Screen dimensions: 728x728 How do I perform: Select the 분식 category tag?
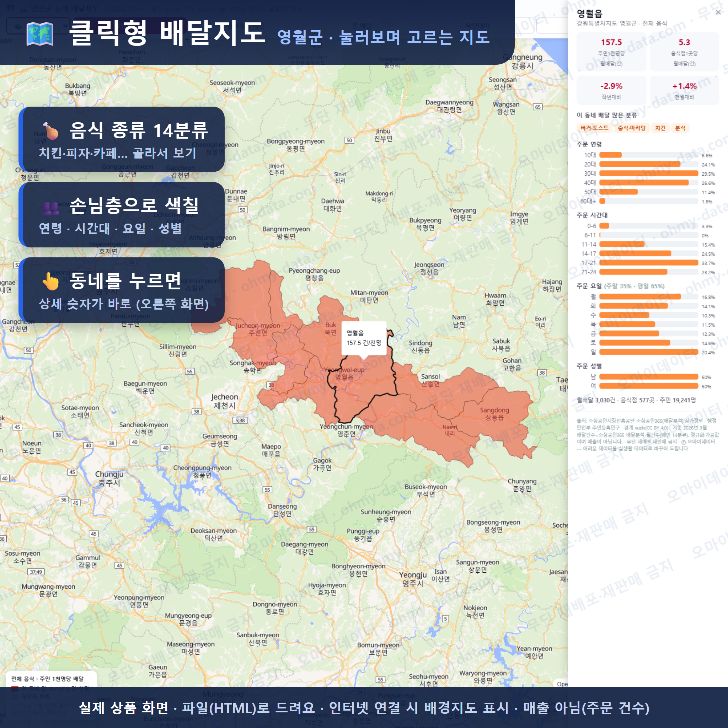point(680,128)
